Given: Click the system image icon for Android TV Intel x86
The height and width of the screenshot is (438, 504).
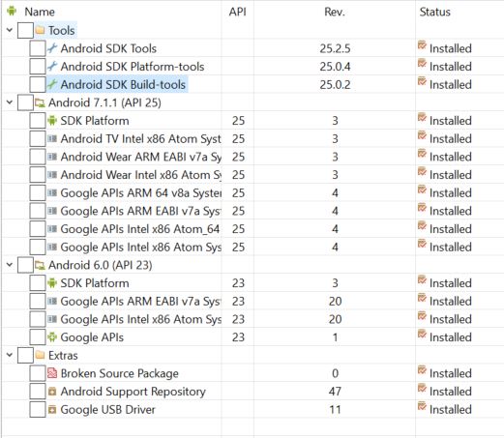Looking at the screenshot, I should pos(52,138).
